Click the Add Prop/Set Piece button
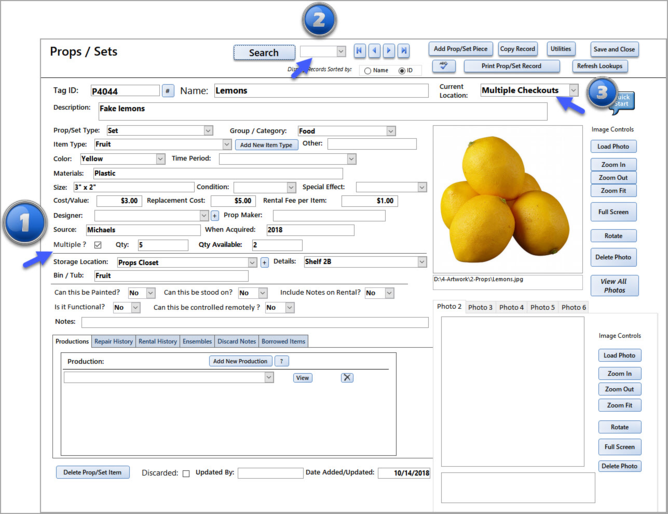668x514 pixels. [461, 49]
